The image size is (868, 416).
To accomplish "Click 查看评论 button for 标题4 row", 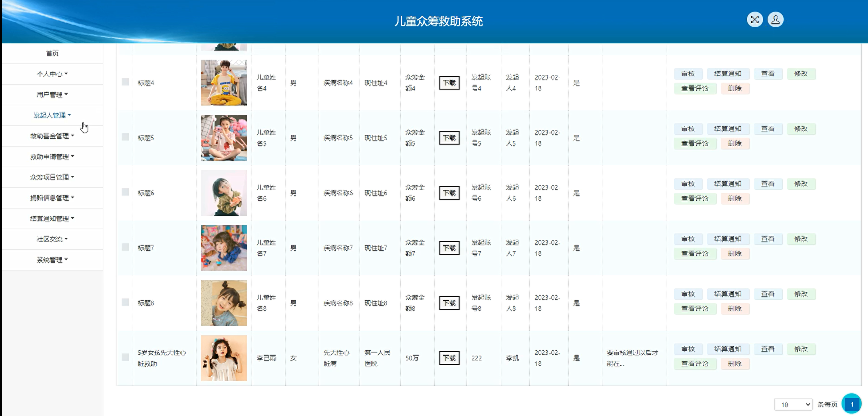I will coord(695,89).
